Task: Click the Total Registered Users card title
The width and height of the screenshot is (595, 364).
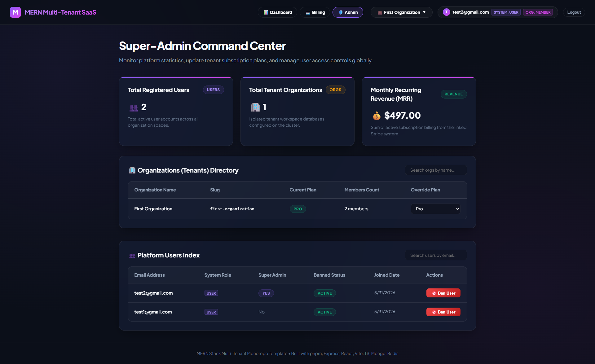Action: (158, 90)
